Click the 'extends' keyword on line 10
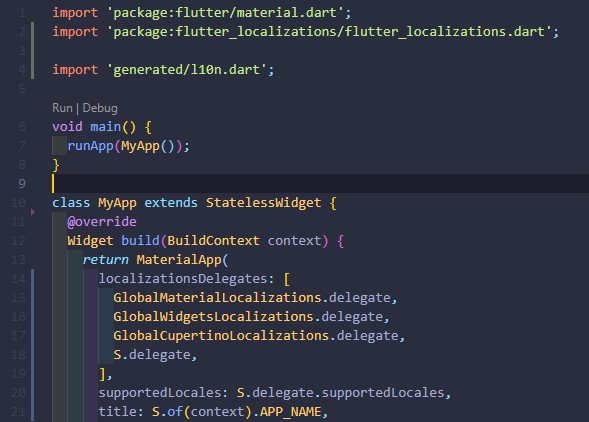589x422 pixels. click(171, 203)
